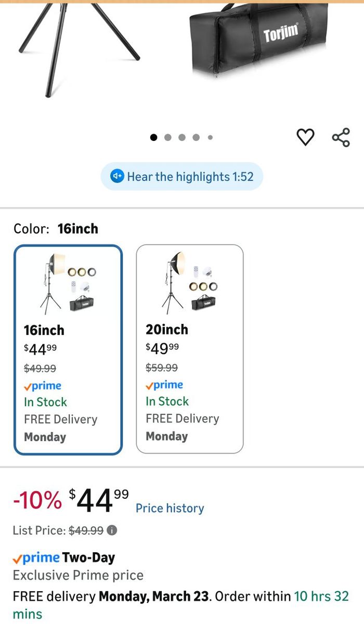Choose the 20inch option card
Image resolution: width=364 pixels, height=624 pixels.
pyautogui.click(x=190, y=349)
